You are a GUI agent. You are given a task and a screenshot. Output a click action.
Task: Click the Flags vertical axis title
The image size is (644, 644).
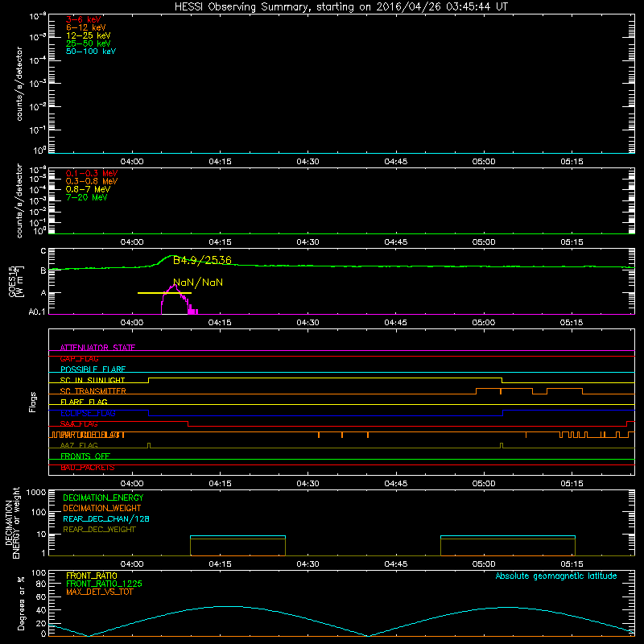(x=33, y=402)
